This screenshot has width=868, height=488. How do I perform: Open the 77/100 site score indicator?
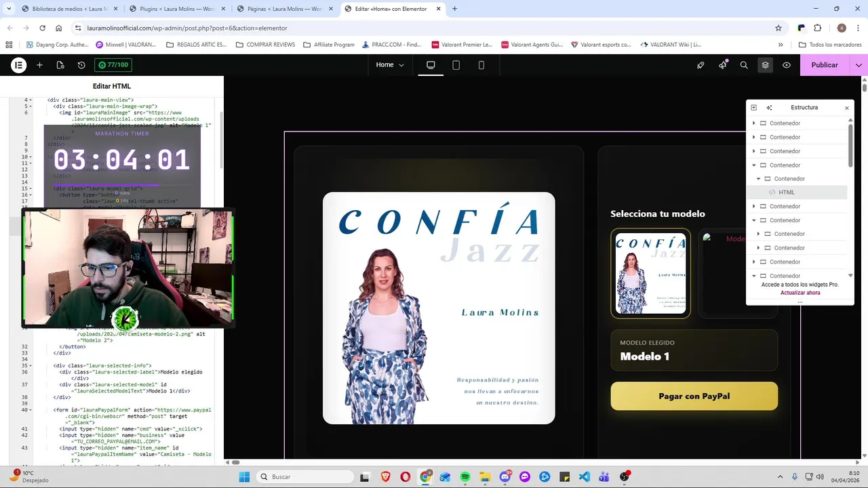click(x=113, y=65)
